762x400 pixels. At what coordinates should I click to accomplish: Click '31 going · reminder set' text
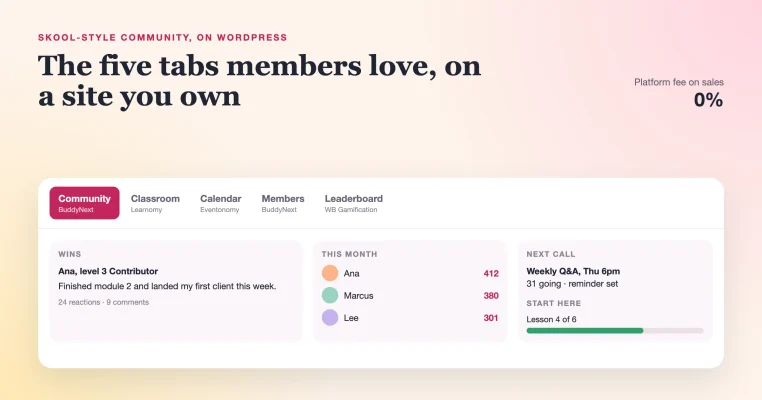572,284
